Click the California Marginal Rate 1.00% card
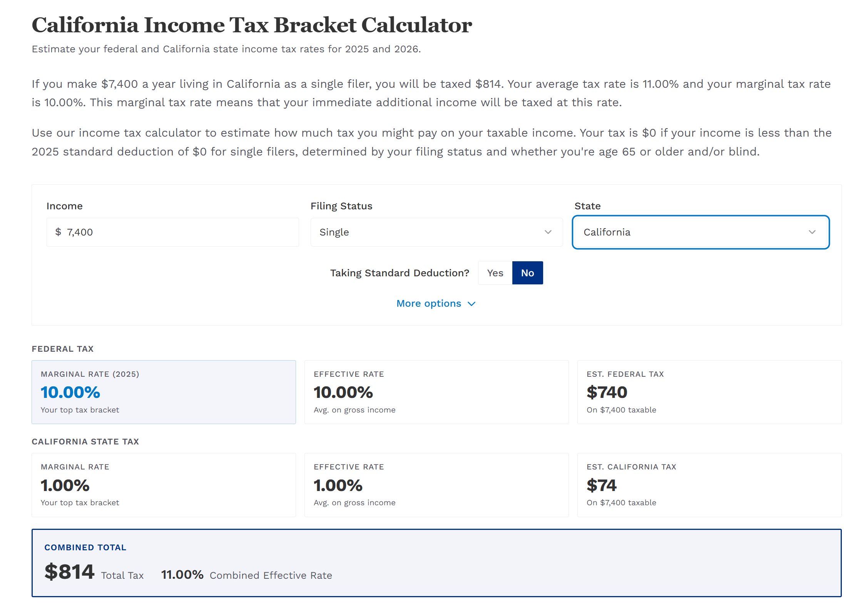 point(164,485)
